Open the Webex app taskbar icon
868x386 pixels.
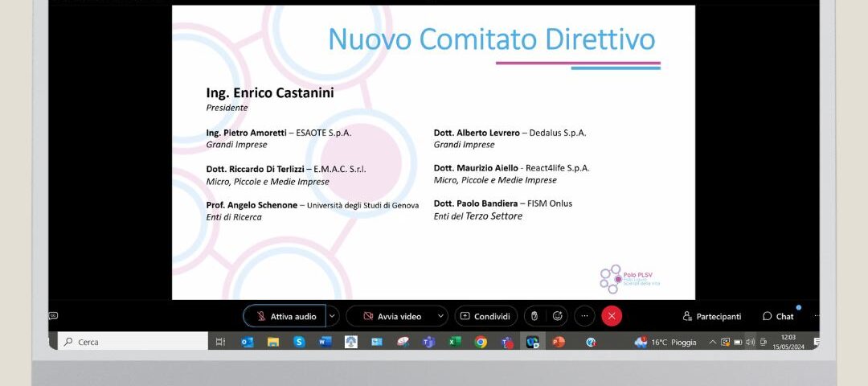coord(533,343)
